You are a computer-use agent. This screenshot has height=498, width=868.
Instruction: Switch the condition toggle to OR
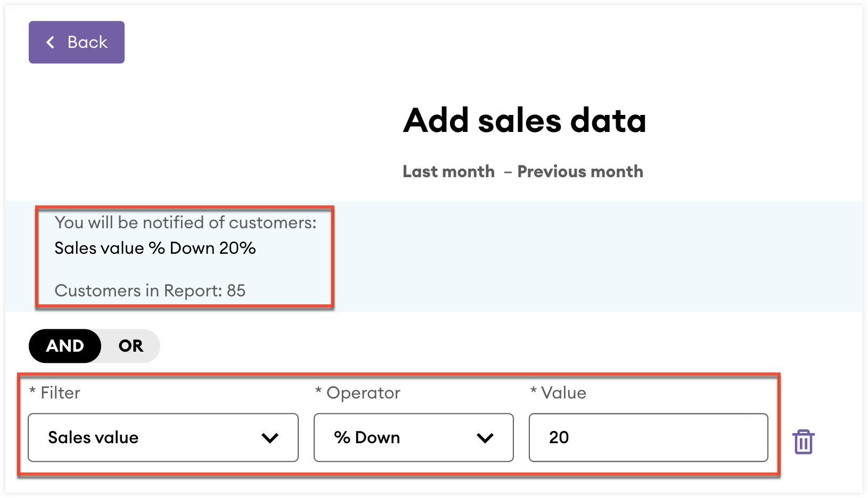coord(131,346)
